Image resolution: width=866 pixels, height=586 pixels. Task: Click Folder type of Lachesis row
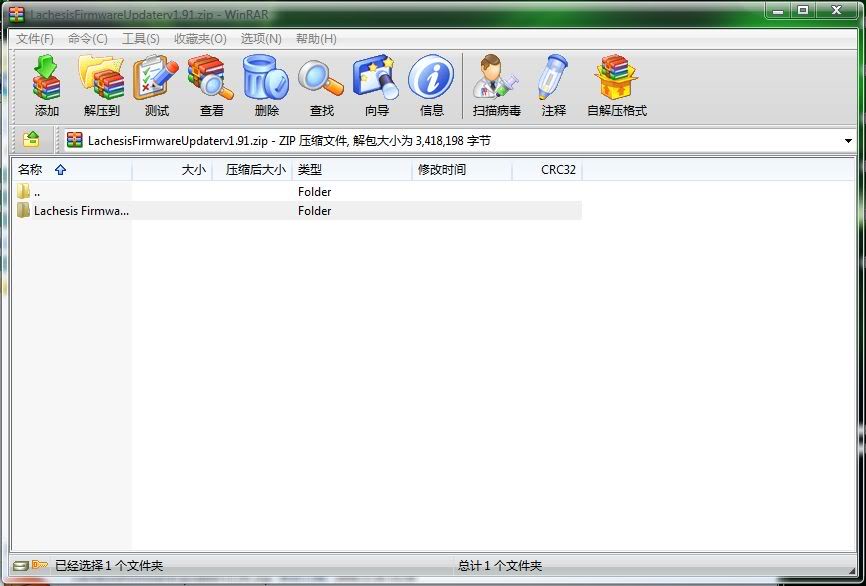(314, 210)
